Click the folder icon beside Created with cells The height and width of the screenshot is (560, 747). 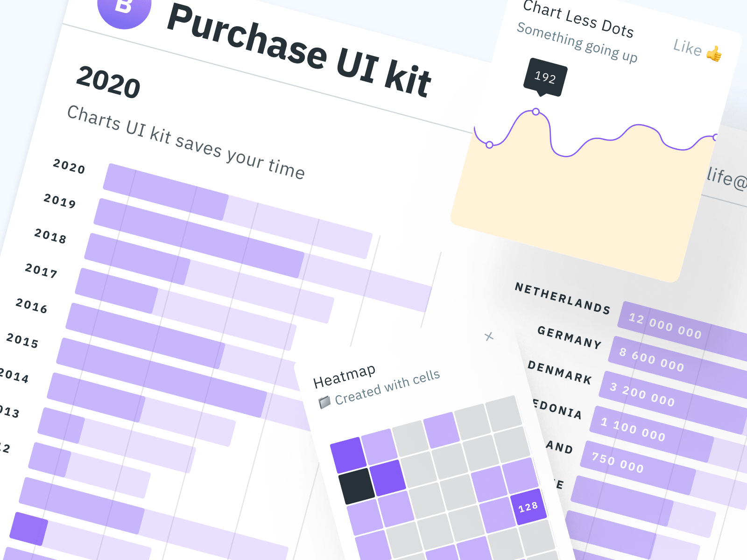click(324, 402)
